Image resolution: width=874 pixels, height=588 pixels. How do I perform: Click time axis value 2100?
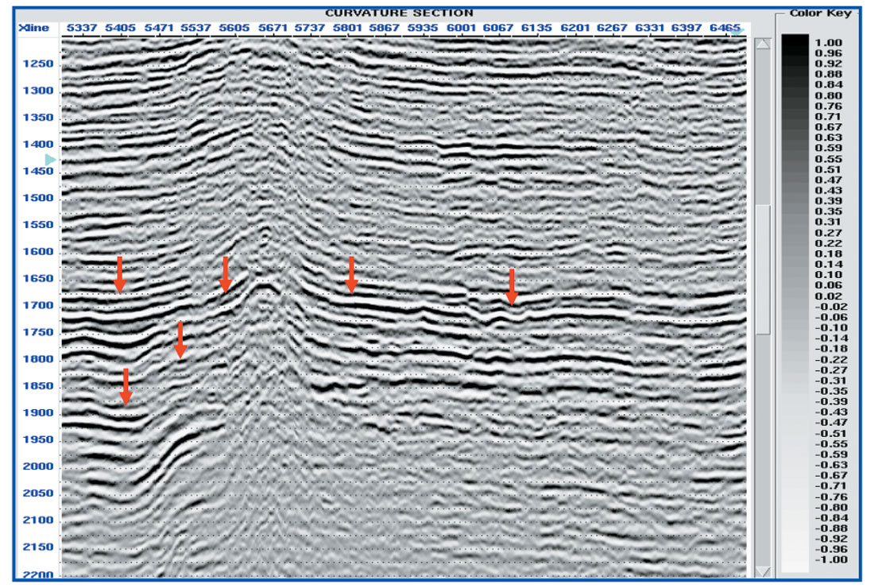[x=38, y=520]
